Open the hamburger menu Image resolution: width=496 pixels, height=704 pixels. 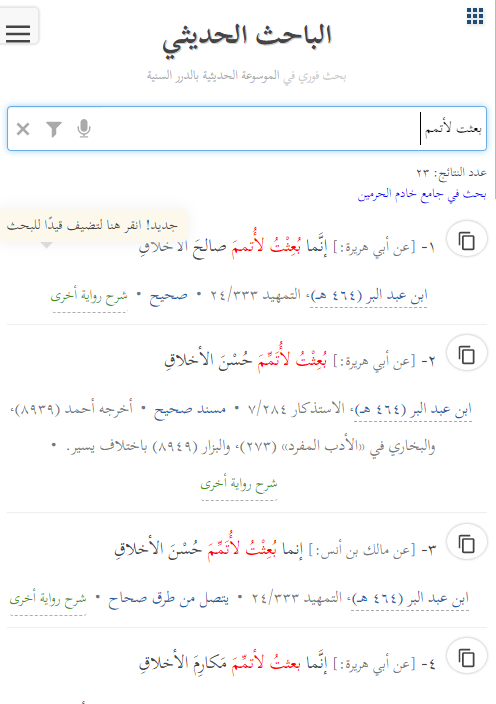click(x=18, y=33)
